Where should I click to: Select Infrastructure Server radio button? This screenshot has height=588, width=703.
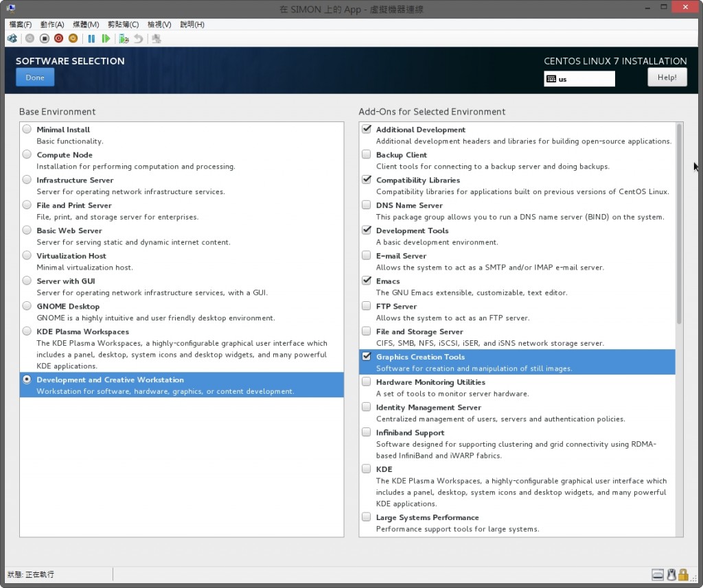tap(27, 180)
